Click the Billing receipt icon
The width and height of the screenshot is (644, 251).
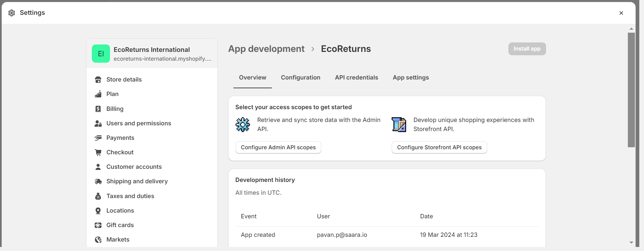(x=98, y=109)
